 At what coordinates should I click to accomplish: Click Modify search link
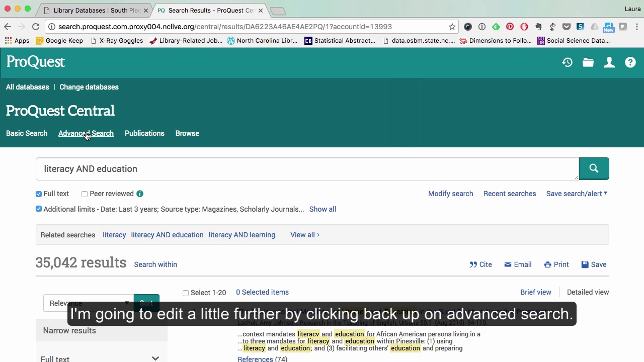pos(450,194)
